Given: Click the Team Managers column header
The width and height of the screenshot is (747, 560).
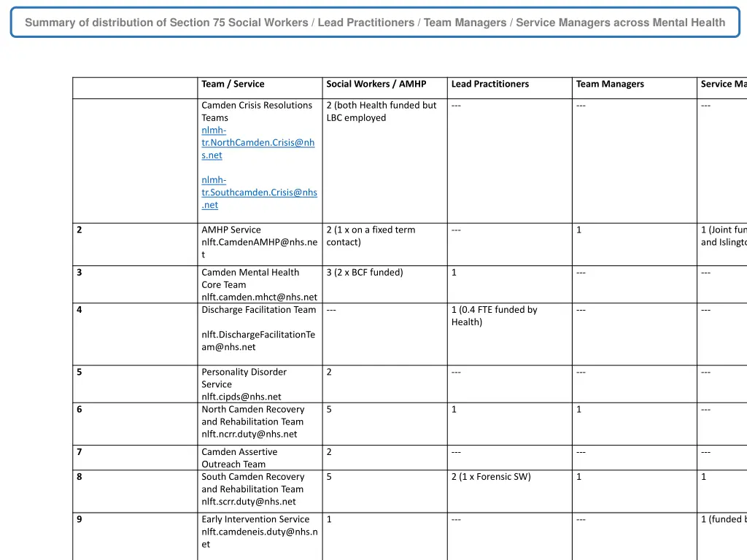Looking at the screenshot, I should [x=610, y=84].
